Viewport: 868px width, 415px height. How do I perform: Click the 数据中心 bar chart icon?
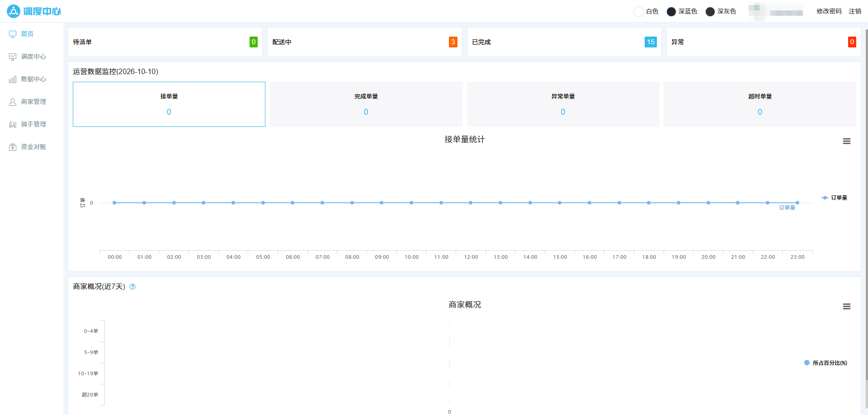point(13,79)
